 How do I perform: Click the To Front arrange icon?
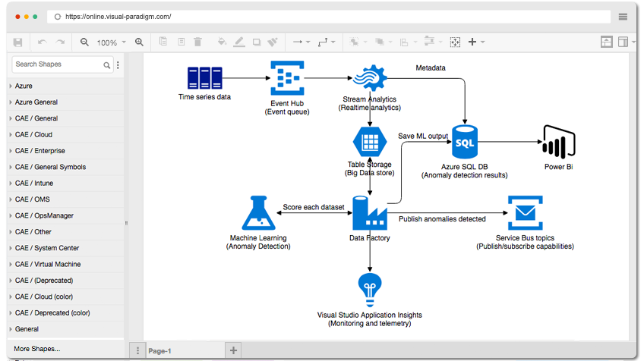[x=354, y=42]
